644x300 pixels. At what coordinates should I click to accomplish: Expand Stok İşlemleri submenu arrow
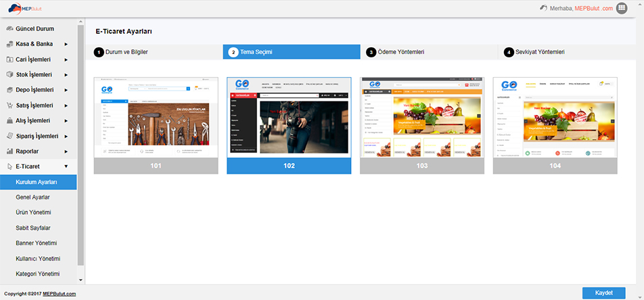tap(66, 75)
